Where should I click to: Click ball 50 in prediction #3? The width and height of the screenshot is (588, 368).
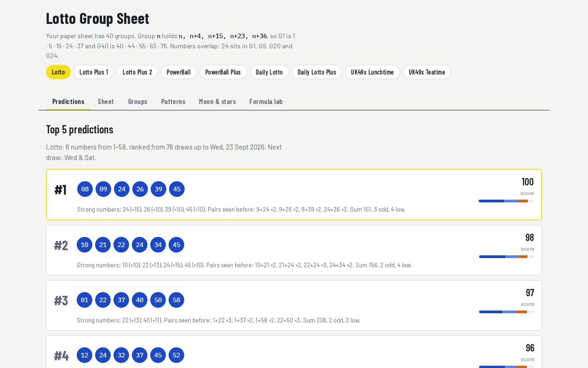pos(158,300)
